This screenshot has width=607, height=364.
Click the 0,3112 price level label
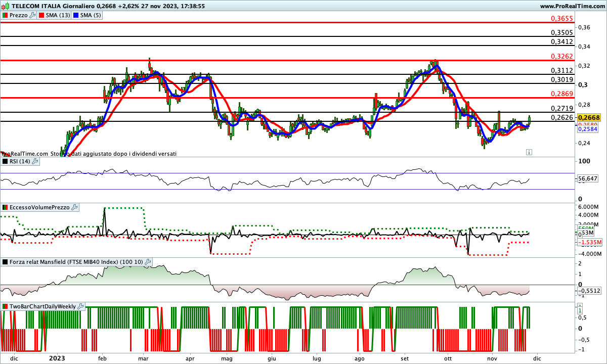(561, 70)
